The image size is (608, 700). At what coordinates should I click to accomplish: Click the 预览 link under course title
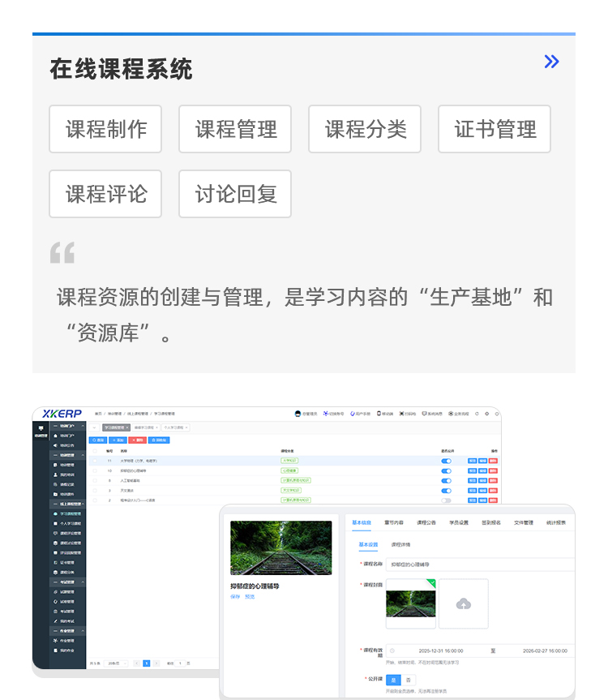pos(250,596)
